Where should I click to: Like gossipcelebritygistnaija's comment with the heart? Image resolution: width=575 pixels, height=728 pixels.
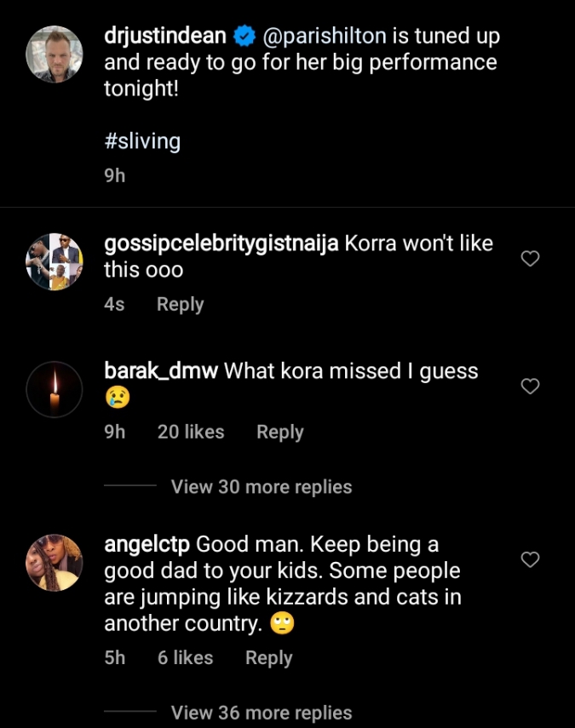tap(530, 258)
